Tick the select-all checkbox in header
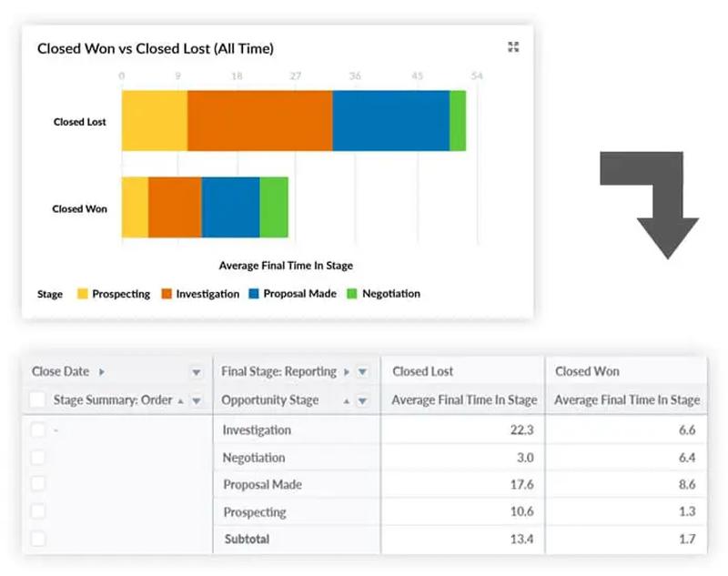This screenshot has height=576, width=728. tap(37, 400)
